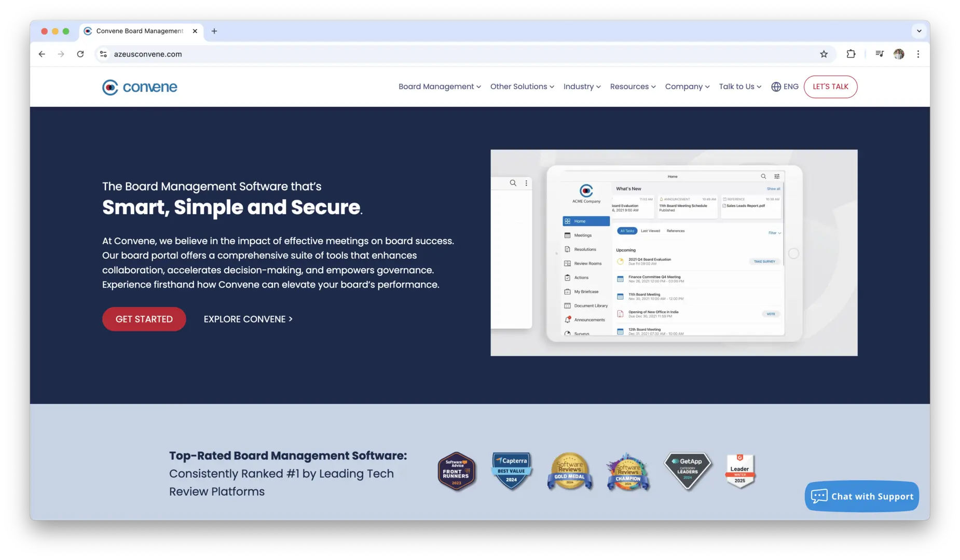Open the browser Extensions puzzle icon
The image size is (960, 560).
pyautogui.click(x=851, y=54)
